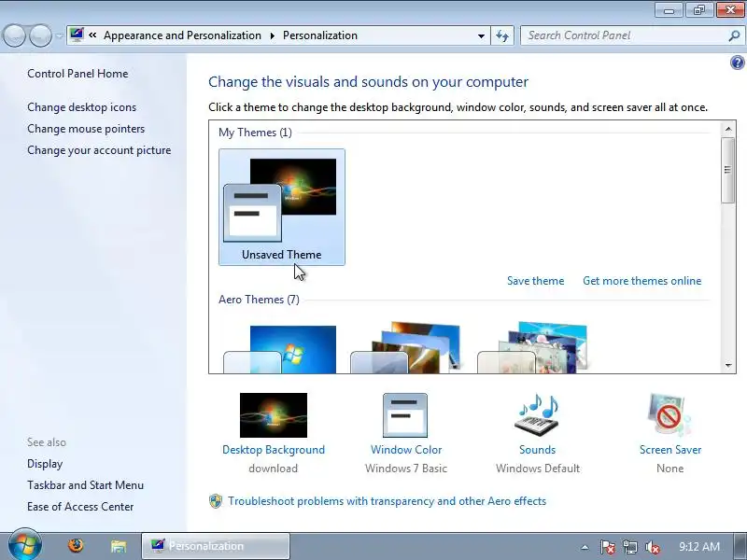Show hidden tray icons arrow
This screenshot has height=560, width=747.
pos(585,547)
